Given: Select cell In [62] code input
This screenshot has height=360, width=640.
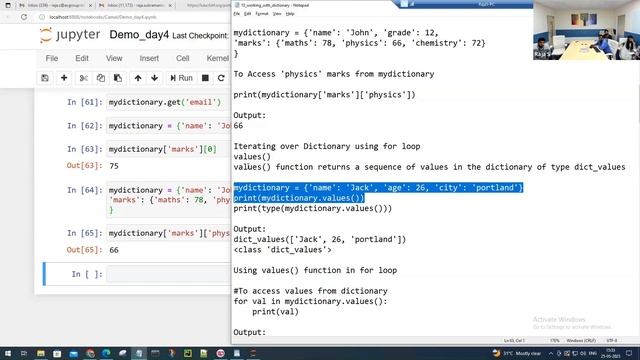Looking at the screenshot, I should 169,126.
